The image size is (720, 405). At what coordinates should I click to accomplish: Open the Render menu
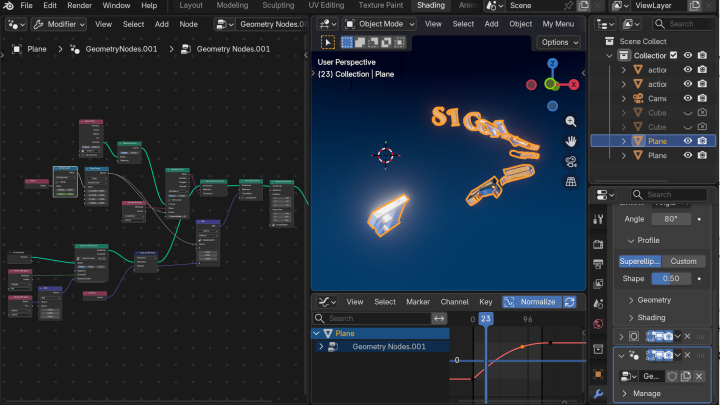coord(79,6)
